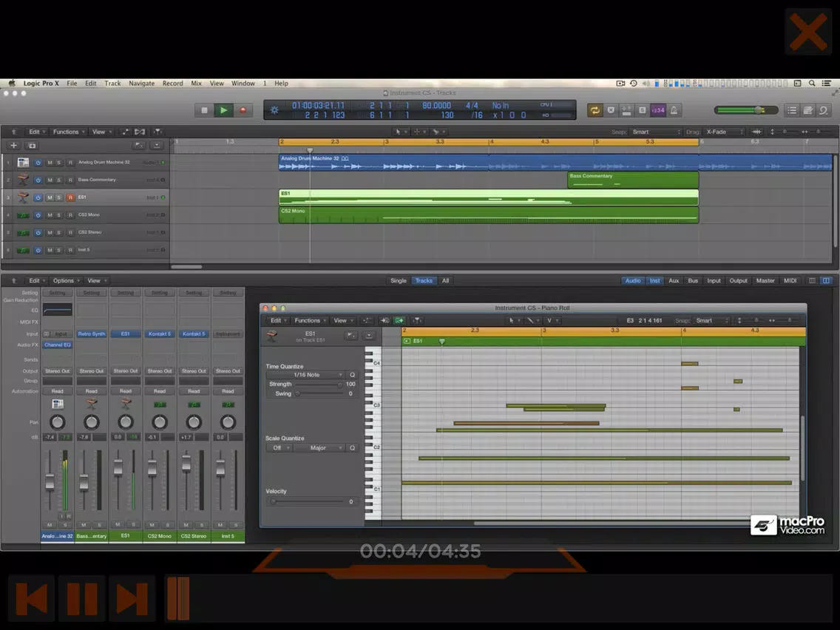The image size is (840, 630).
Task: Open the File menu
Action: pyautogui.click(x=72, y=84)
